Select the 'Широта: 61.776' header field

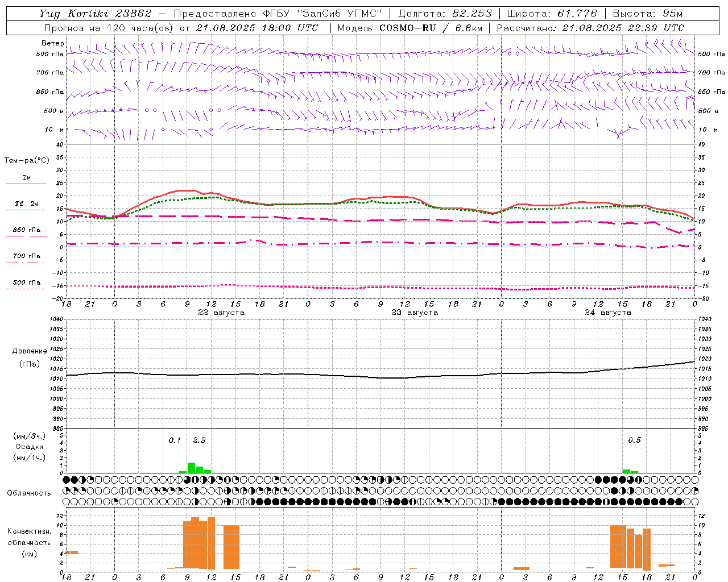pyautogui.click(x=552, y=14)
